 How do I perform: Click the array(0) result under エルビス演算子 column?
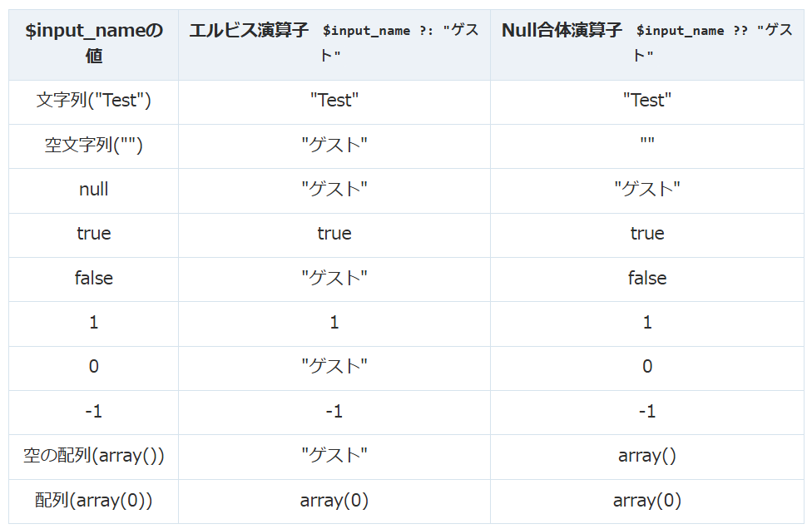(334, 501)
